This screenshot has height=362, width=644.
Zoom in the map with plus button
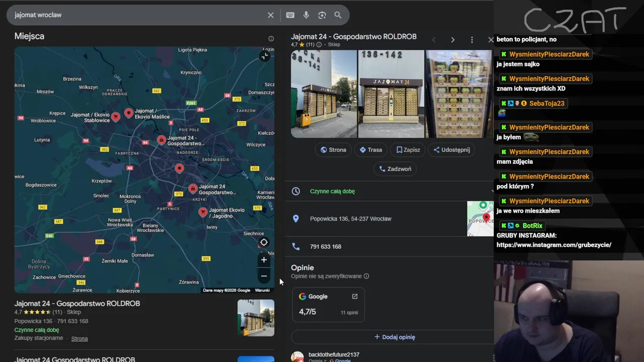click(x=264, y=260)
